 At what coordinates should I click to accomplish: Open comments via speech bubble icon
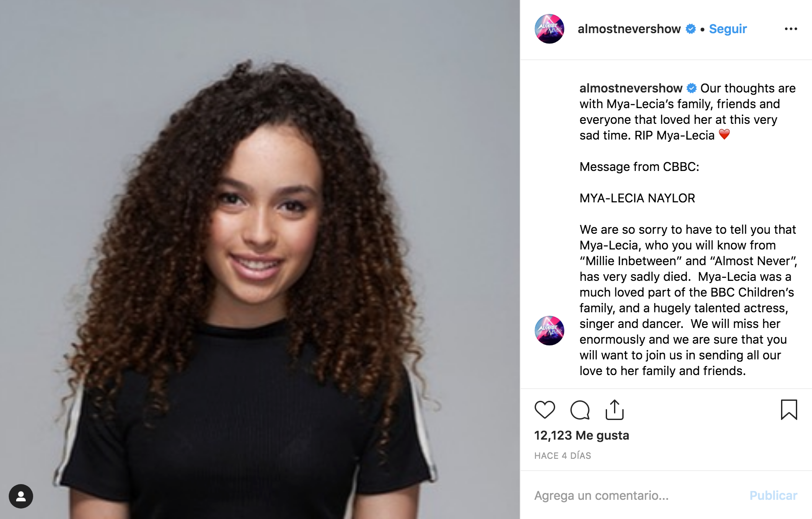pyautogui.click(x=580, y=410)
